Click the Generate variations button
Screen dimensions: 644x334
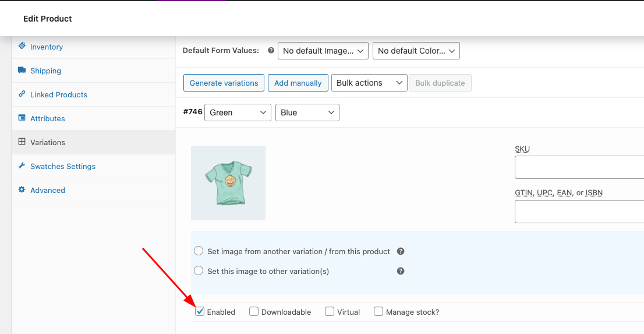click(x=224, y=83)
